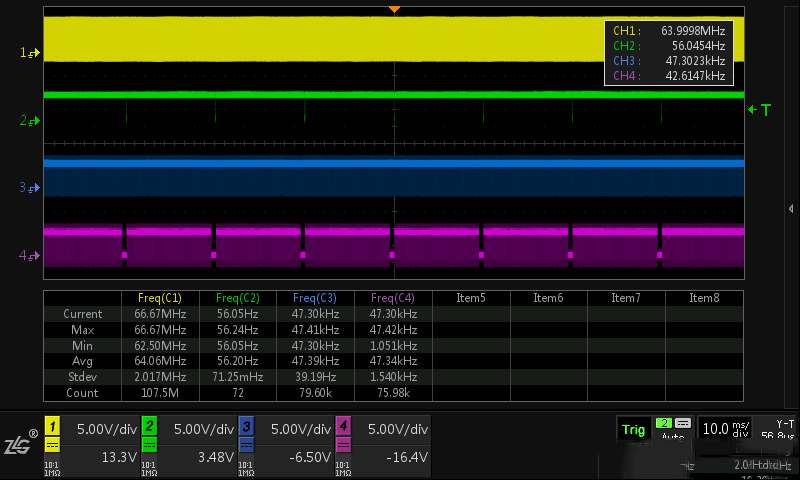Click the Max row label in statistics table
This screenshot has height=480, width=800.
coord(82,330)
